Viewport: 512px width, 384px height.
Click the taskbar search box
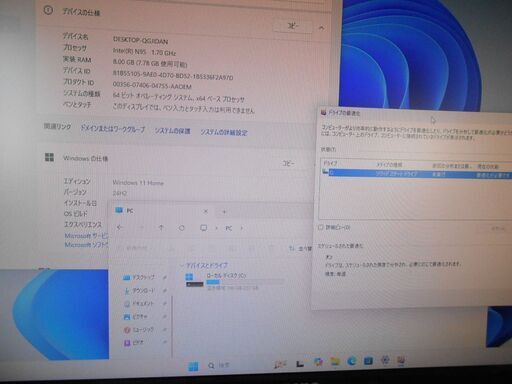click(219, 366)
